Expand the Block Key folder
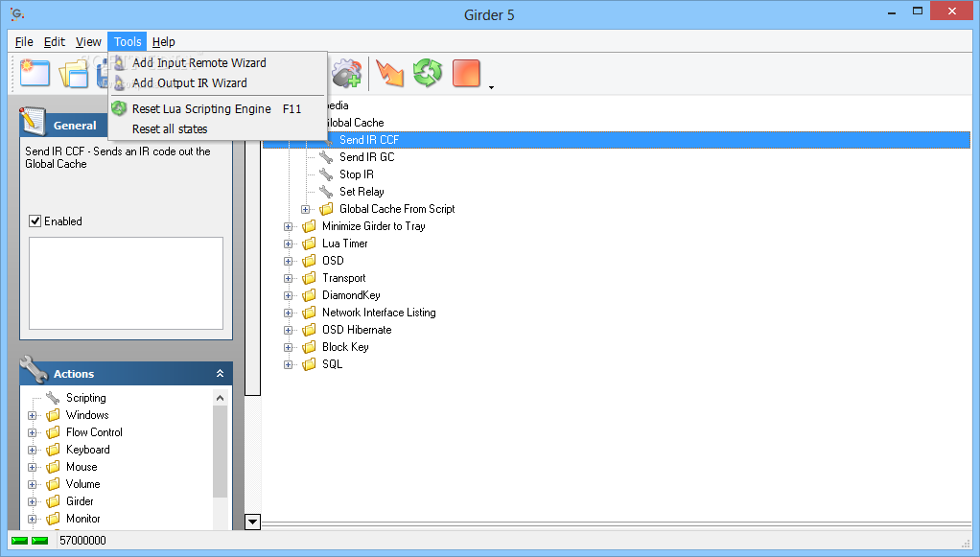This screenshot has width=980, height=557. pyautogui.click(x=288, y=347)
